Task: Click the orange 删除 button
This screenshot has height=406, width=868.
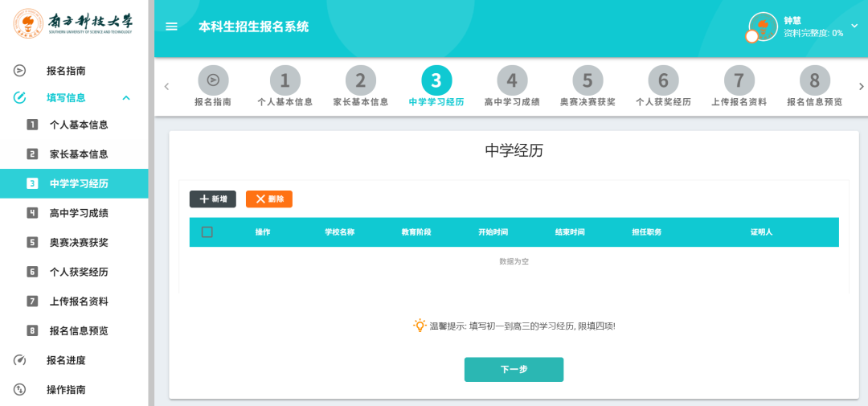Action: coord(269,199)
